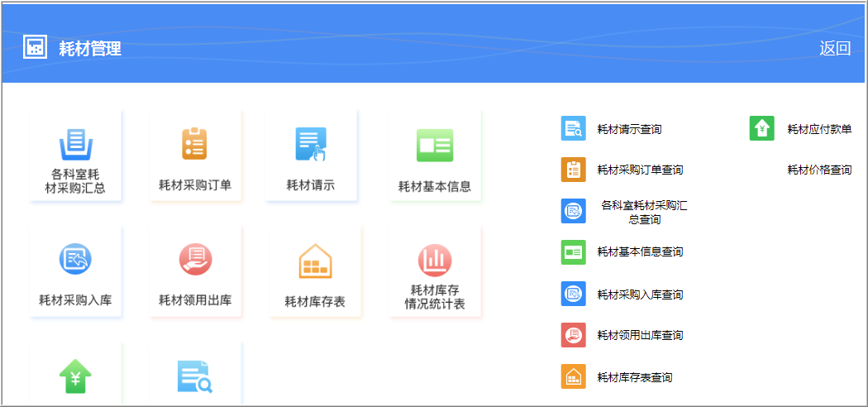The height and width of the screenshot is (407, 868).
Task: Open the 耗材采购订单查询 link
Action: click(x=640, y=170)
